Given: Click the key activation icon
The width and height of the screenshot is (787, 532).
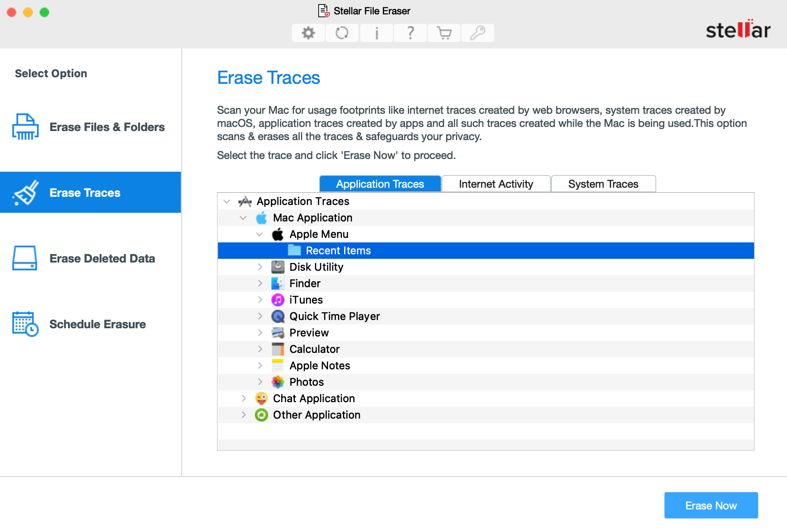Looking at the screenshot, I should (x=478, y=33).
